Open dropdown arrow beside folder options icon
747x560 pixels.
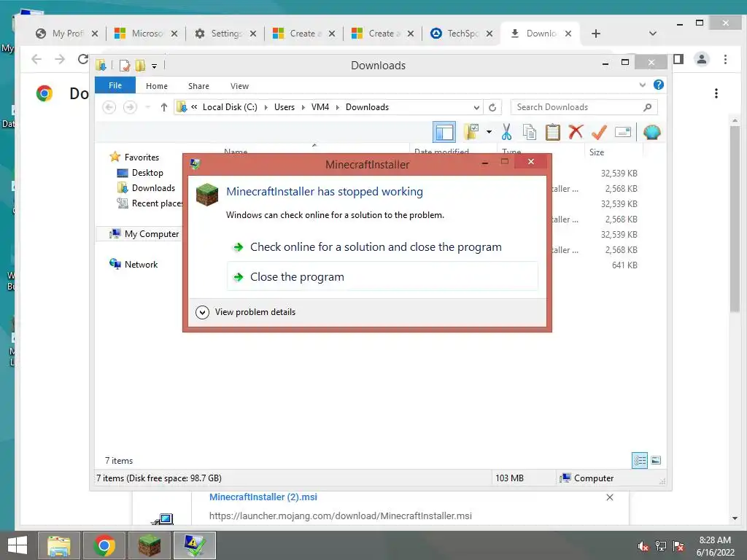(489, 132)
